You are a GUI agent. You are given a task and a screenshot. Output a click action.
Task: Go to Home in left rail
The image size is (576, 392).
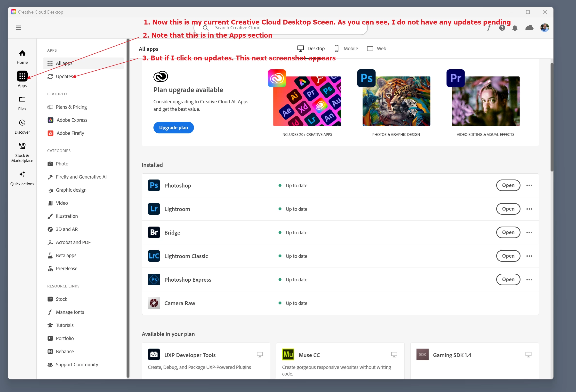pyautogui.click(x=22, y=57)
